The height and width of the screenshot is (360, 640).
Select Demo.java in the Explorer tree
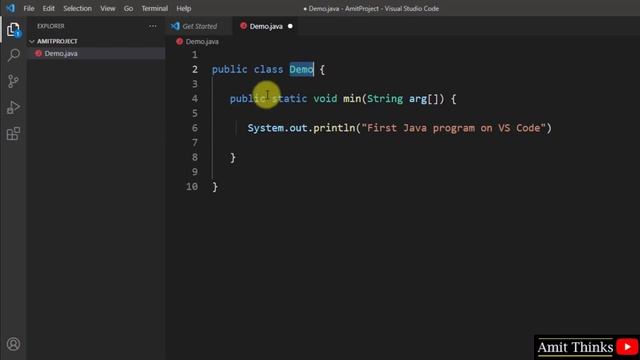pyautogui.click(x=96, y=53)
